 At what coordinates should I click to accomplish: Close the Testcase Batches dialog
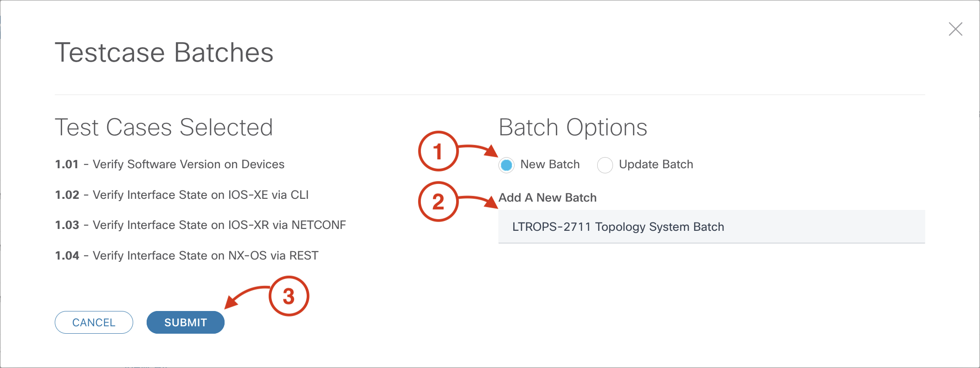(955, 29)
